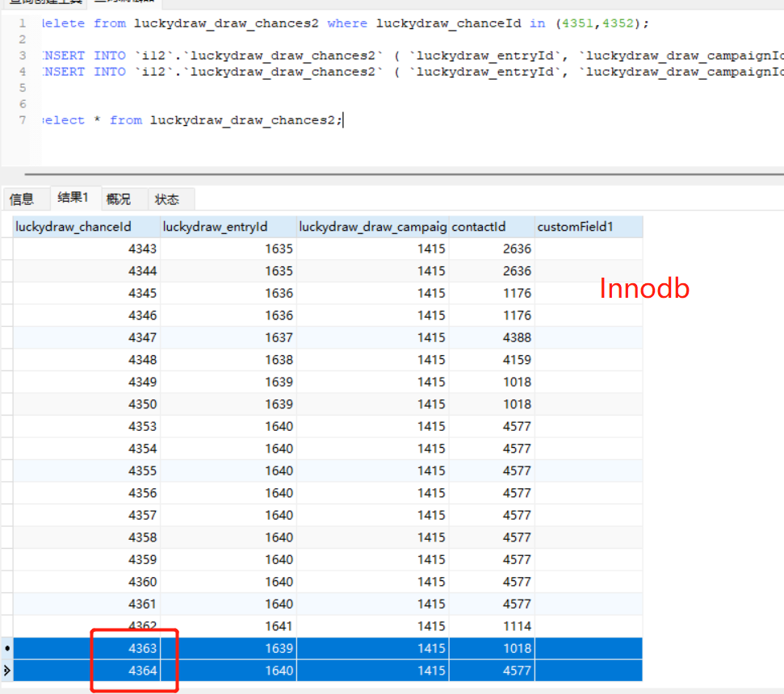Click contactId 2636 in row 4343
This screenshot has height=694, width=784.
coord(492,249)
